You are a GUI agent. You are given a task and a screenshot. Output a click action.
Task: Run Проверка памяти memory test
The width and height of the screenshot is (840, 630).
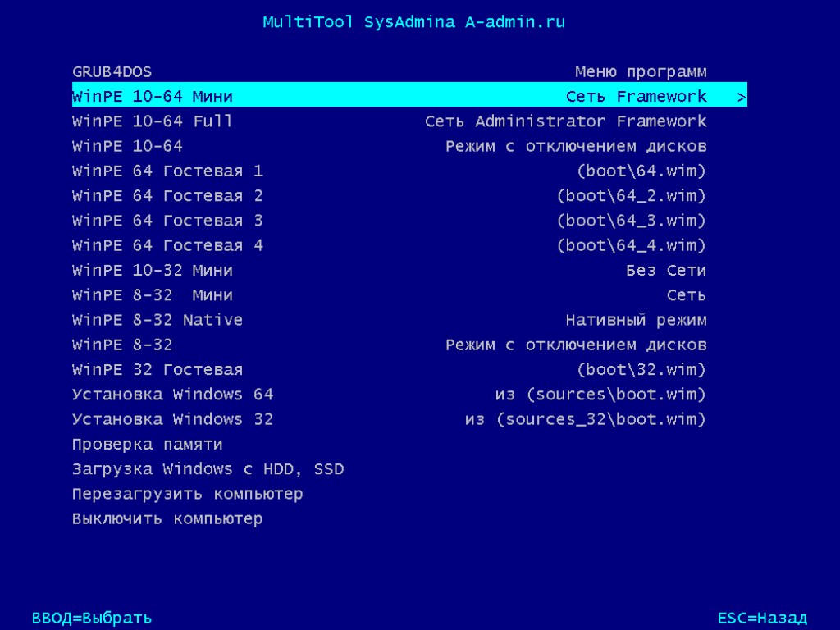click(x=148, y=445)
